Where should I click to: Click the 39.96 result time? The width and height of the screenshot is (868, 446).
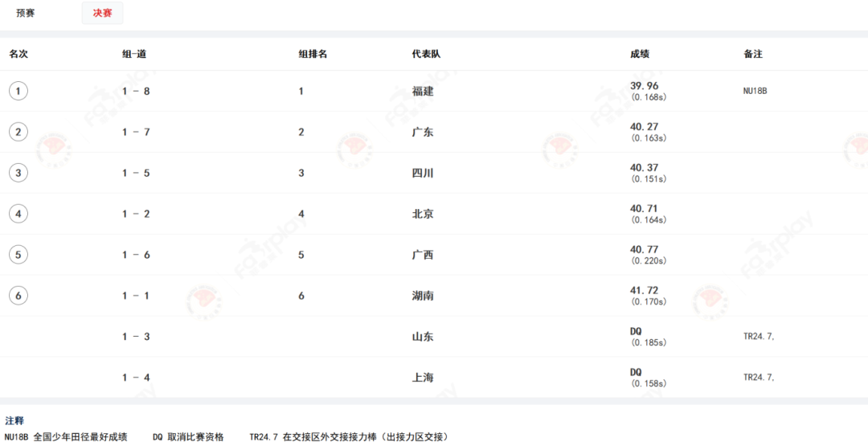(644, 86)
